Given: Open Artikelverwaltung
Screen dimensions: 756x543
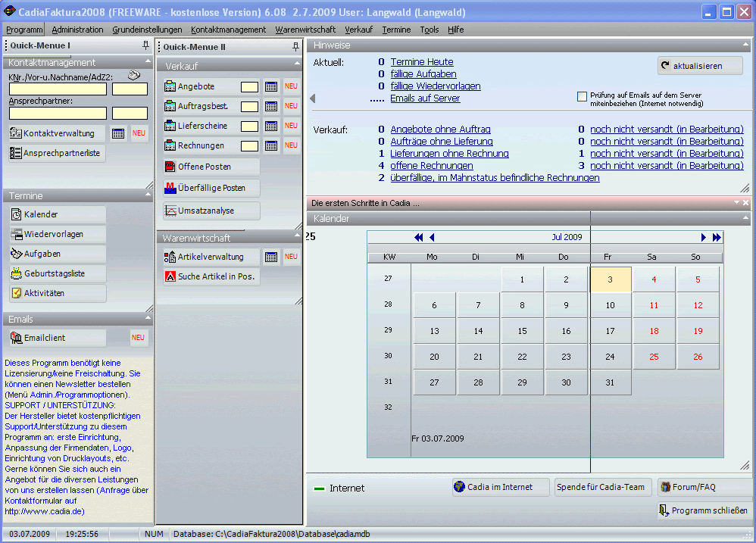Looking at the screenshot, I should point(211,257).
